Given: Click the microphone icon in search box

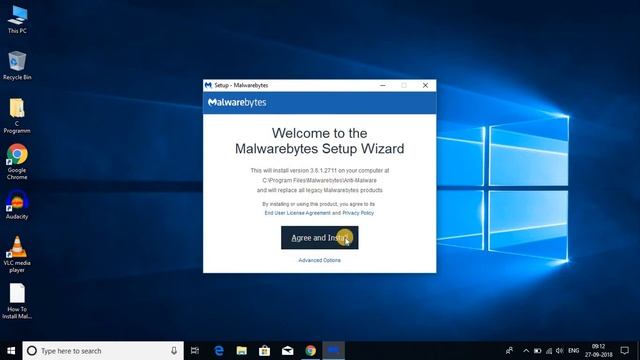Looking at the screenshot, I should pyautogui.click(x=174, y=351).
